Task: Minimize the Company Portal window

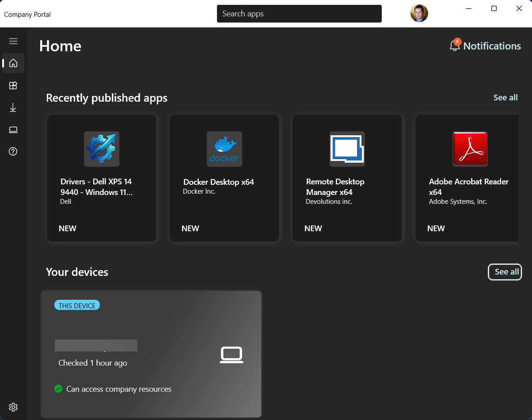Action: tap(469, 9)
